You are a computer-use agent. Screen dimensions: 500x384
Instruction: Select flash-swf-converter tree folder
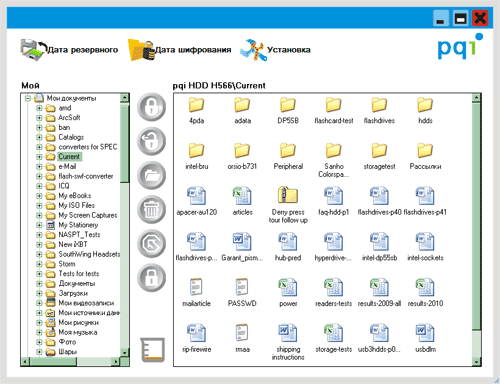(x=86, y=176)
